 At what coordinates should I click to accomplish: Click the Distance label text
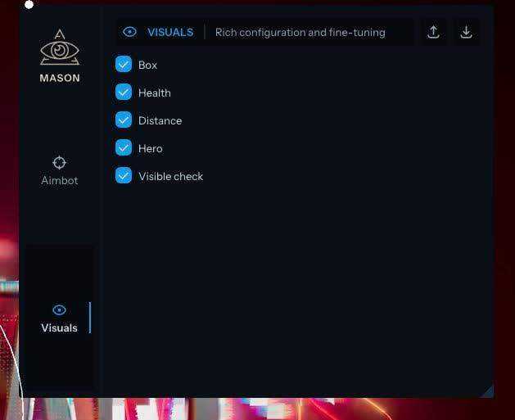tap(160, 120)
